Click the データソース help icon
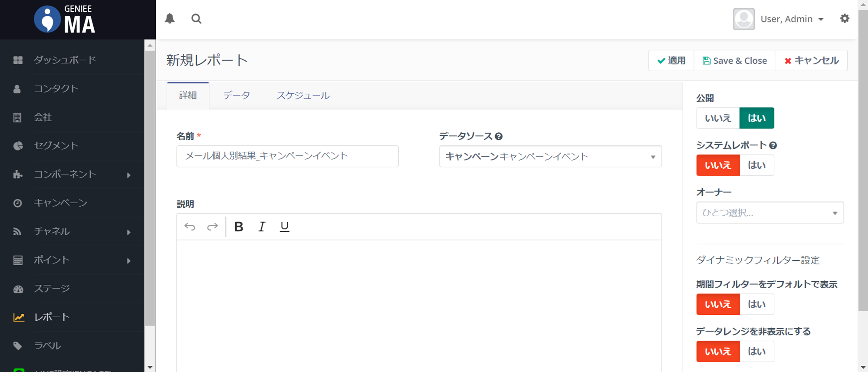 [499, 136]
